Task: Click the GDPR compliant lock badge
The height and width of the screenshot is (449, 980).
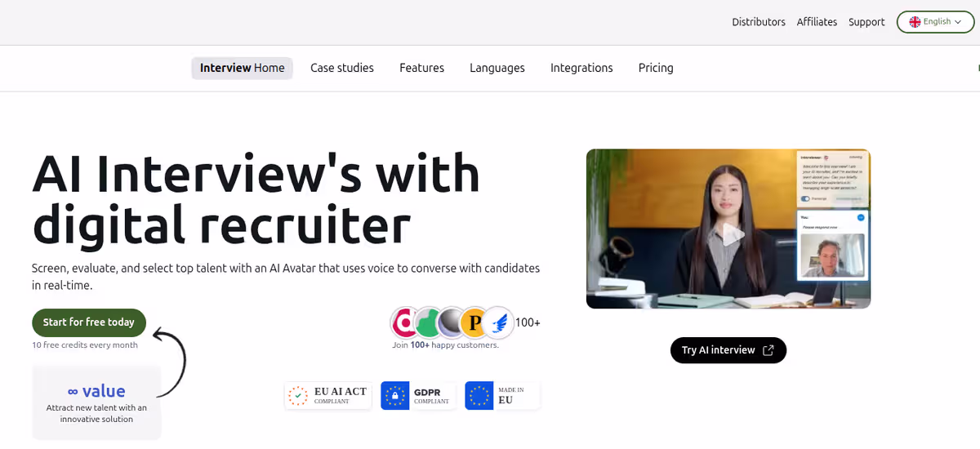Action: tap(418, 396)
